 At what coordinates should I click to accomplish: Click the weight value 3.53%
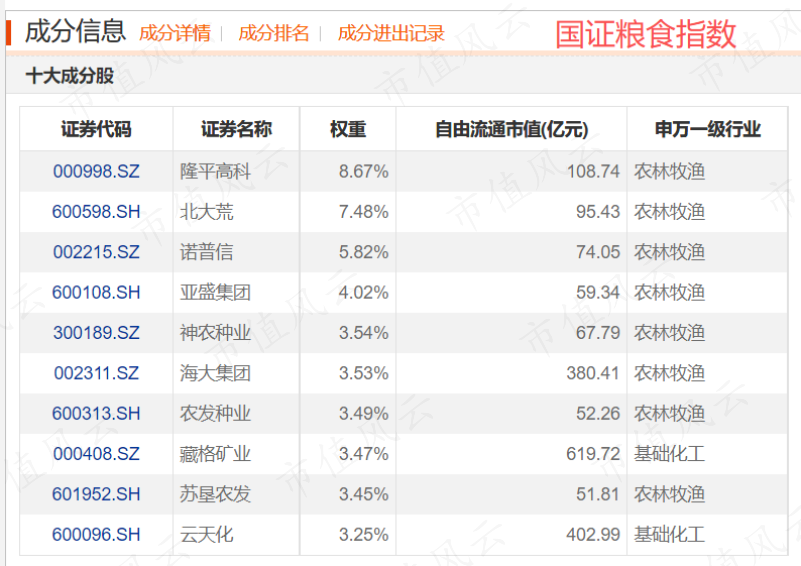[x=364, y=373]
